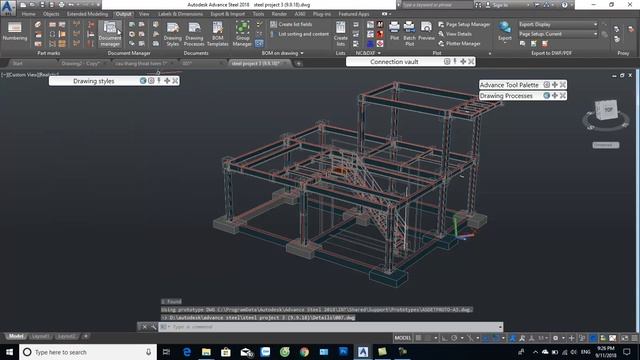Close the Drawing styles palette
The width and height of the screenshot is (640, 360).
point(175,81)
